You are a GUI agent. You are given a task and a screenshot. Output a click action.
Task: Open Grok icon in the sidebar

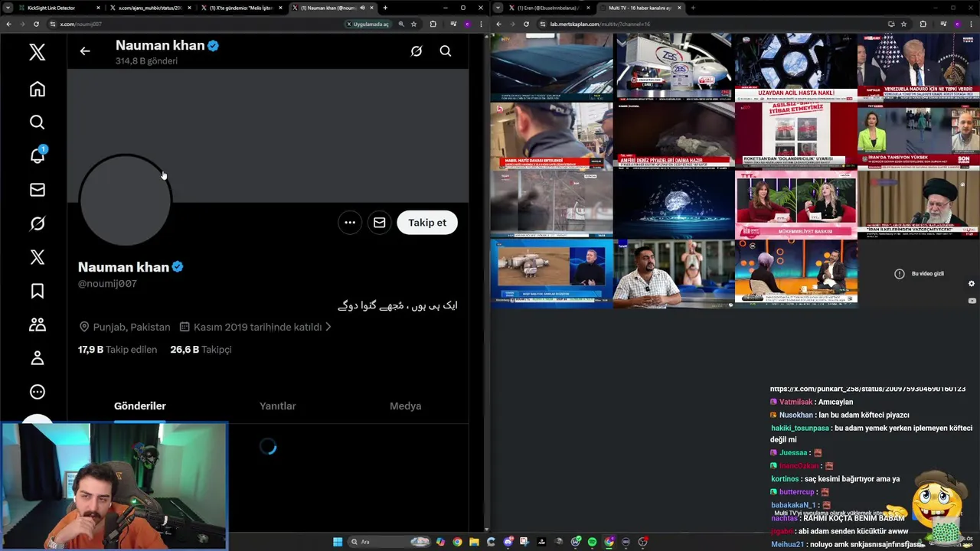point(37,223)
